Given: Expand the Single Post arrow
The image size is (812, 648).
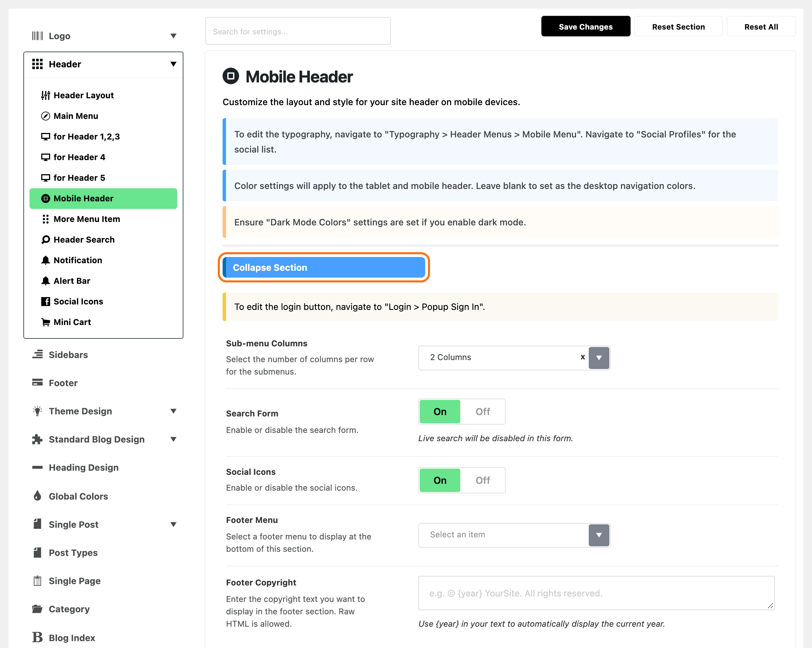Looking at the screenshot, I should pyautogui.click(x=173, y=524).
